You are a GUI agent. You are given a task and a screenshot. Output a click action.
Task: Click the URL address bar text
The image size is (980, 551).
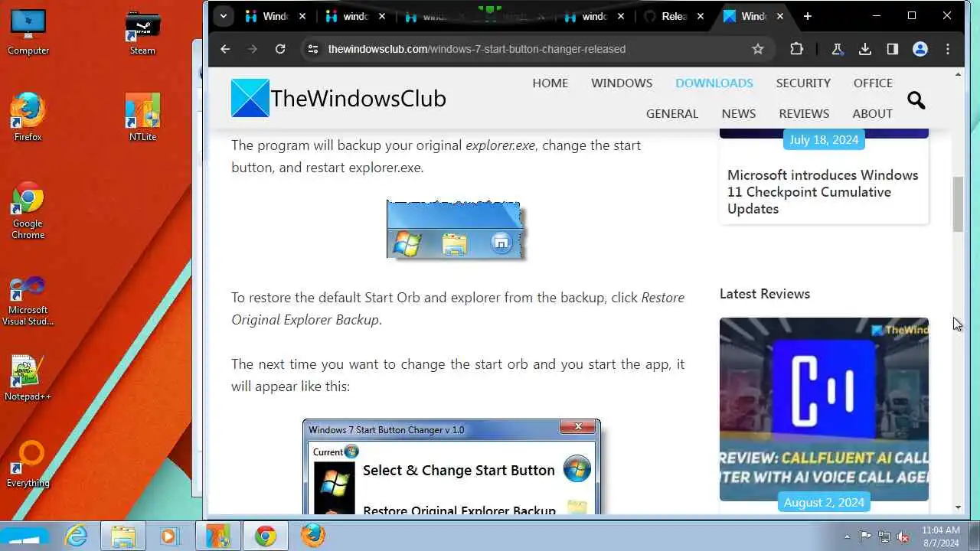point(476,49)
